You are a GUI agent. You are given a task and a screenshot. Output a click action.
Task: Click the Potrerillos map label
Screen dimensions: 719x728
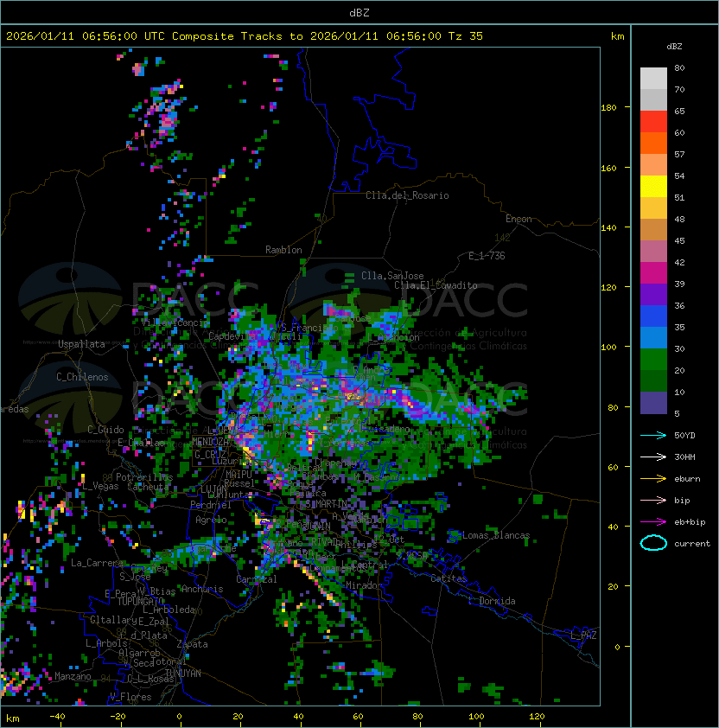point(144,477)
